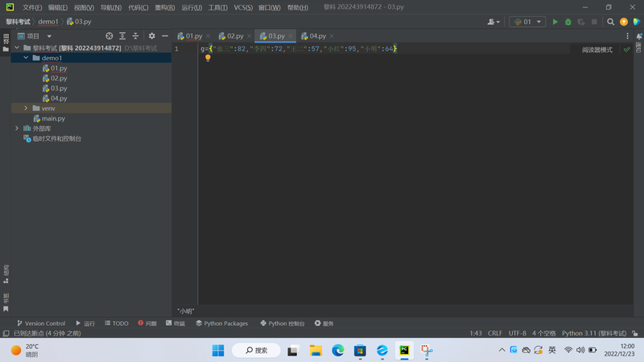Click the intention lightbulb icon

[208, 58]
